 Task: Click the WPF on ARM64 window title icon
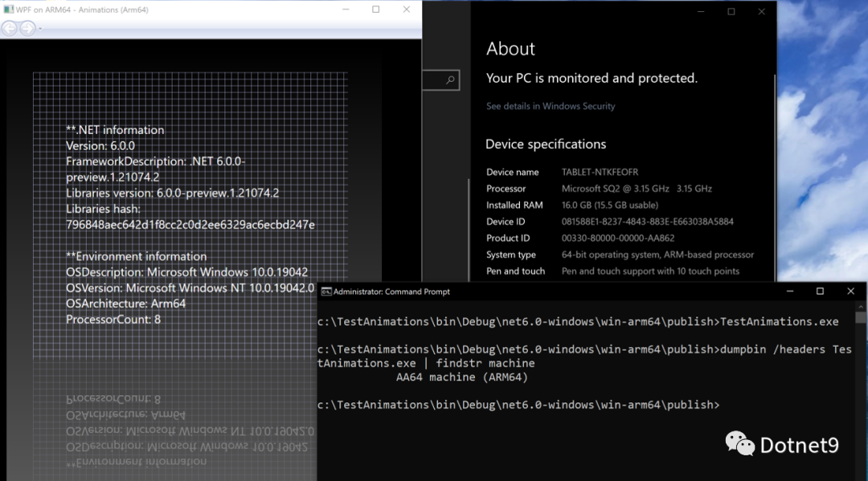pyautogui.click(x=8, y=10)
